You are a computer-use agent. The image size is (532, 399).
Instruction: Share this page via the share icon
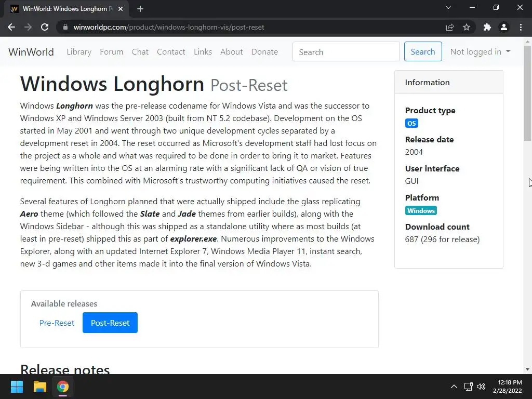[x=450, y=27]
